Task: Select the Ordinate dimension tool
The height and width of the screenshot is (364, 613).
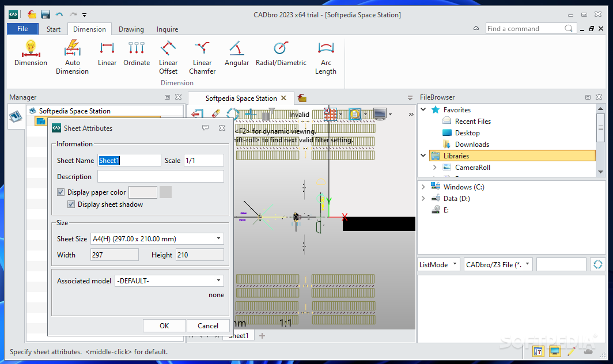Action: point(137,53)
